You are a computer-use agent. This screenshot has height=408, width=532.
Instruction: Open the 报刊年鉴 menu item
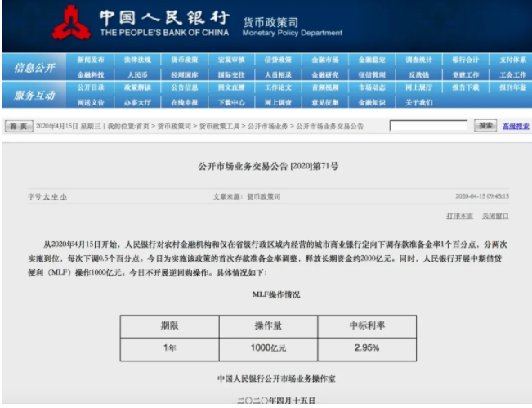pos(512,87)
